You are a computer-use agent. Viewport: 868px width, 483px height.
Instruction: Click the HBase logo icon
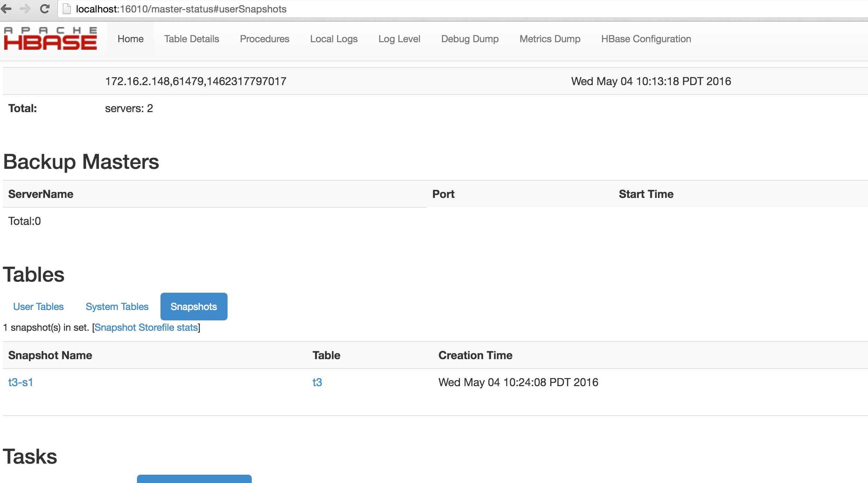click(50, 39)
